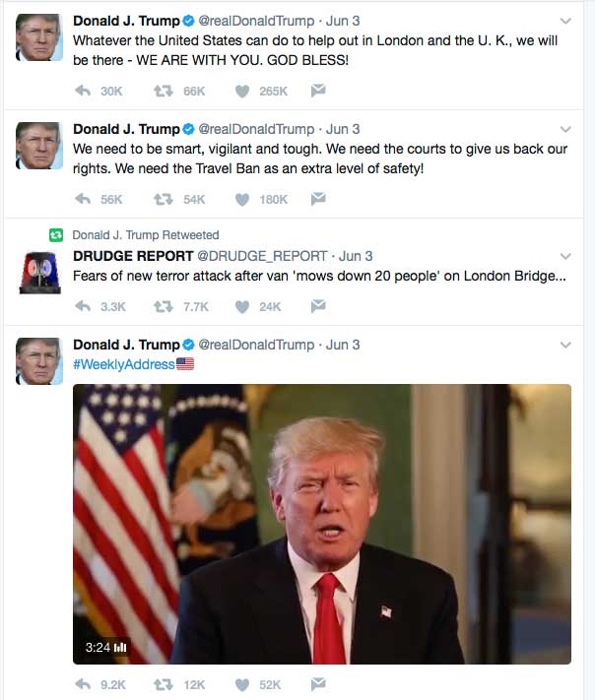Reply to the Travel Ban tweet
595x700 pixels.
pyautogui.click(x=83, y=199)
